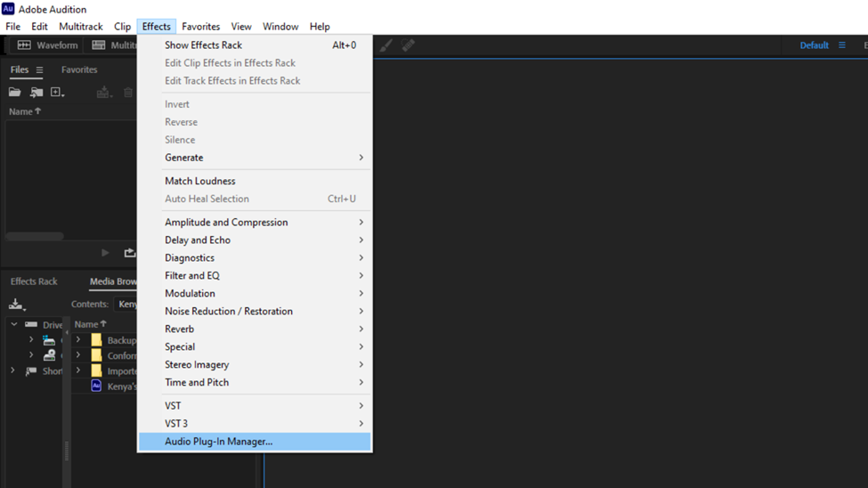Open file folder icon in Files panel
The height and width of the screenshot is (488, 868).
click(x=15, y=93)
